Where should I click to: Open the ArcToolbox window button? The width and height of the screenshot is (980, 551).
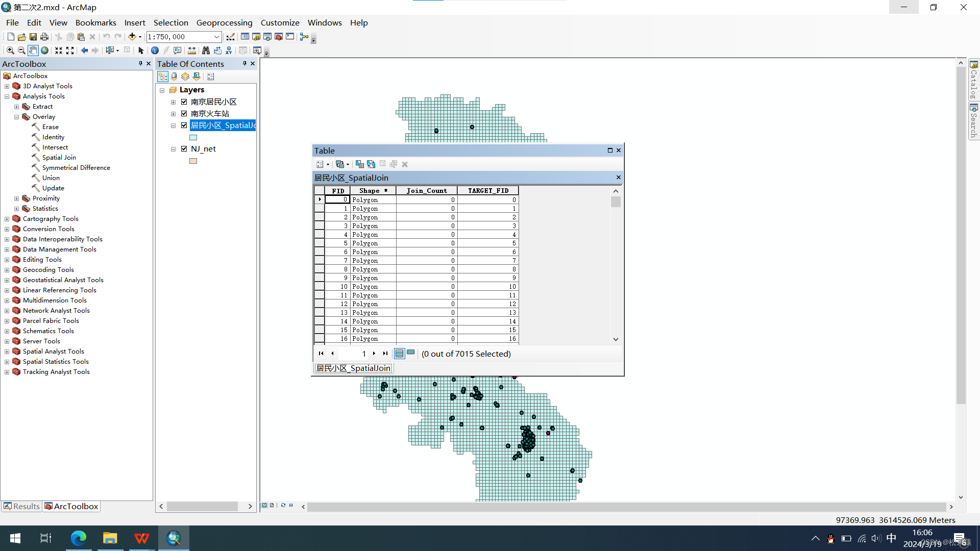coord(279,37)
